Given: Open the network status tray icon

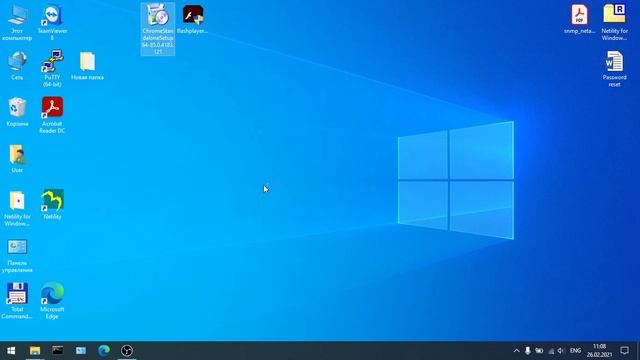Looking at the screenshot, I should pos(551,351).
